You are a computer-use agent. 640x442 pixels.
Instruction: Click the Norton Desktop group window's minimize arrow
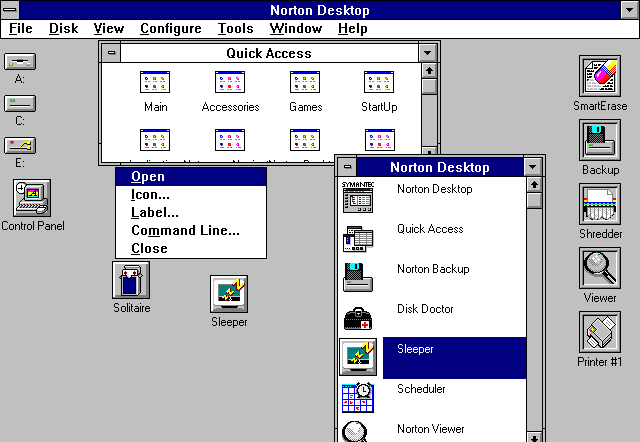pos(533,167)
